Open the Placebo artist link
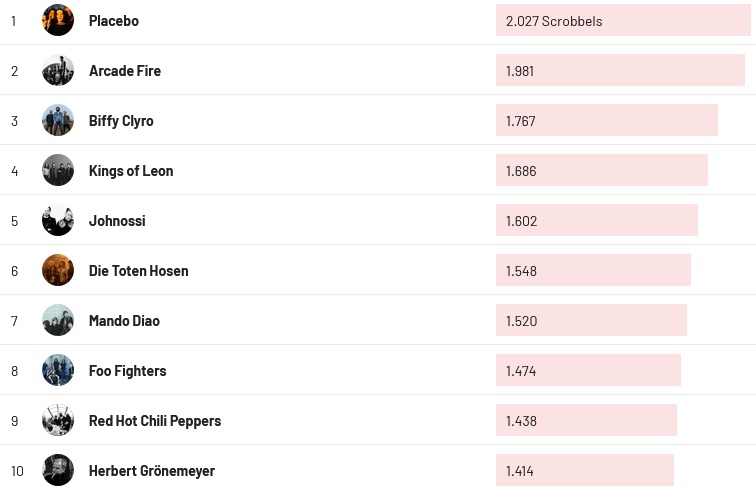Screen dimensions: 756x492 (114, 21)
